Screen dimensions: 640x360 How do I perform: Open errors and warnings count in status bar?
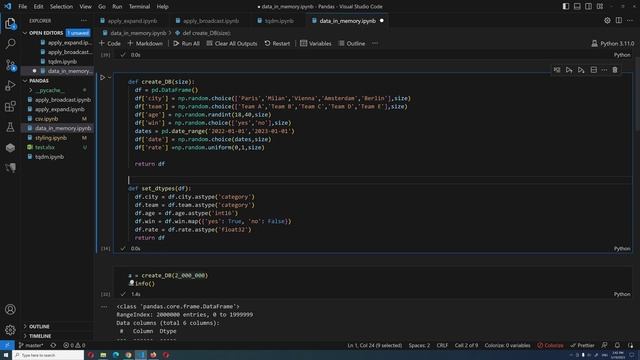pos(74,345)
